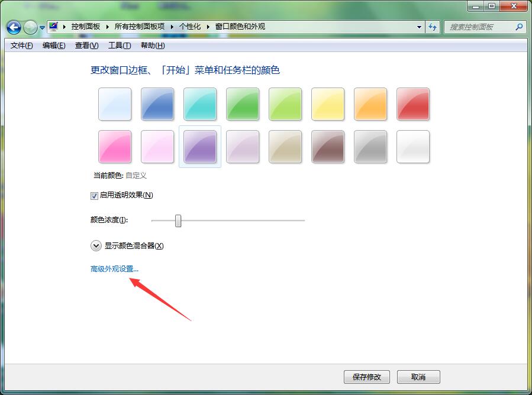Viewport: 532px width, 395px height.
Task: Navigate to 个性化 in breadcrumb
Action: pos(190,27)
